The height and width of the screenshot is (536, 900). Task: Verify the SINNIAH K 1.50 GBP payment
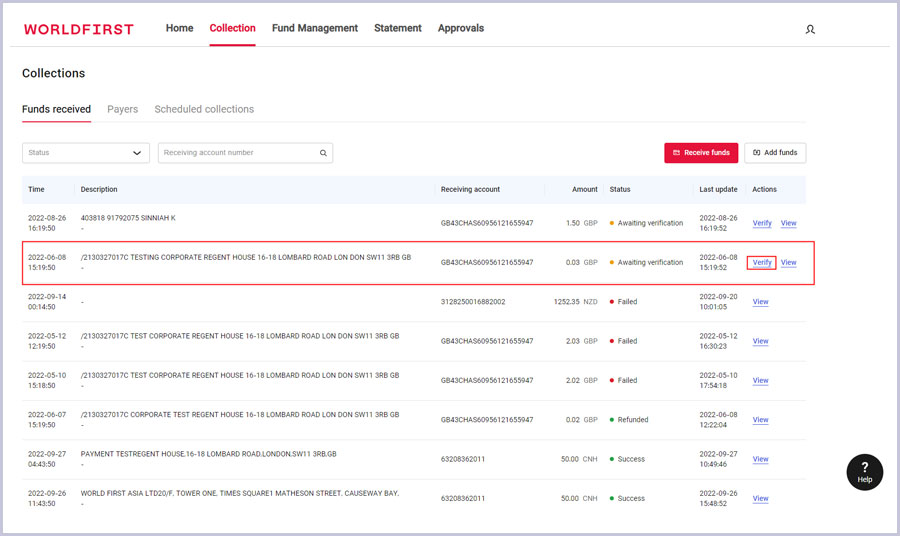tap(761, 223)
